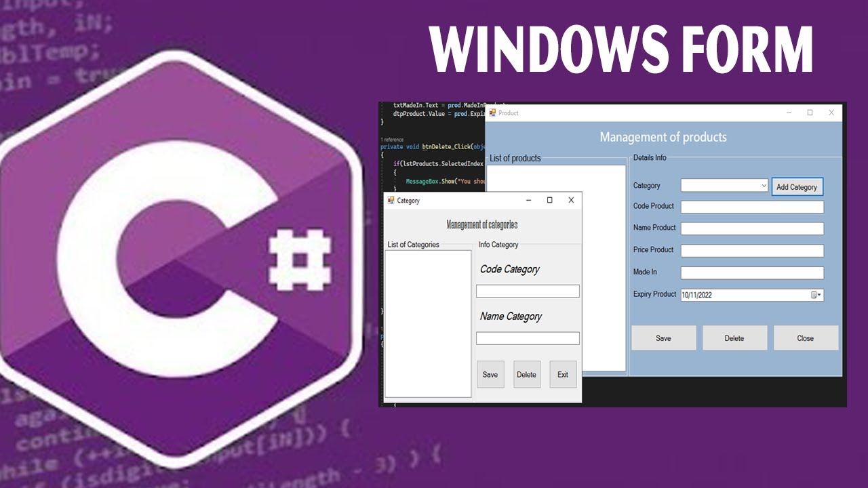
Task: Click the 'Name Category' label
Action: pyautogui.click(x=511, y=317)
